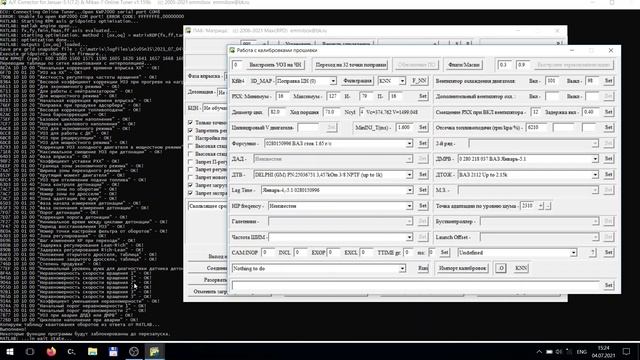Click the round wheel taskbar icon
Screen dimensions: 640x360
click(x=134, y=351)
